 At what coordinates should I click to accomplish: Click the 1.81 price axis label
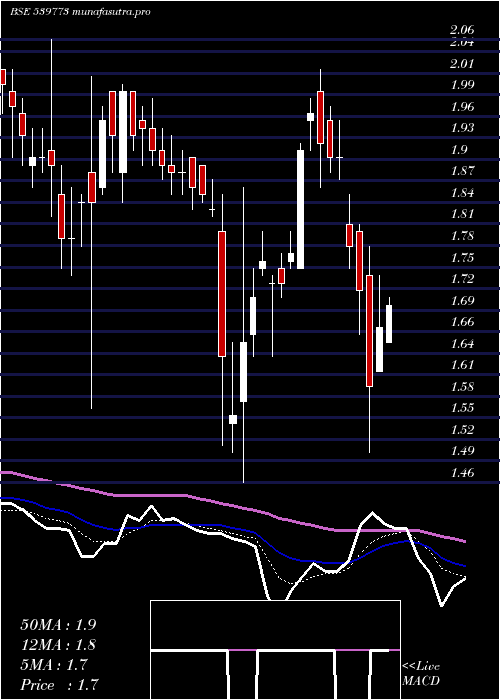coord(462,214)
